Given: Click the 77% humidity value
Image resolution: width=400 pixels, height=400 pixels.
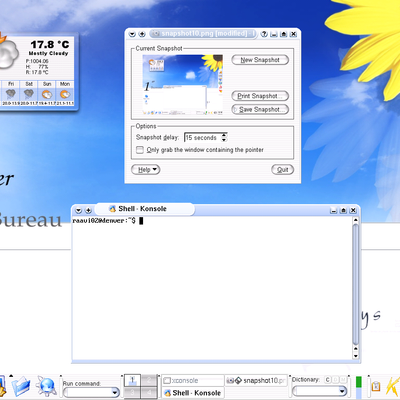Looking at the screenshot, I should click(43, 67).
